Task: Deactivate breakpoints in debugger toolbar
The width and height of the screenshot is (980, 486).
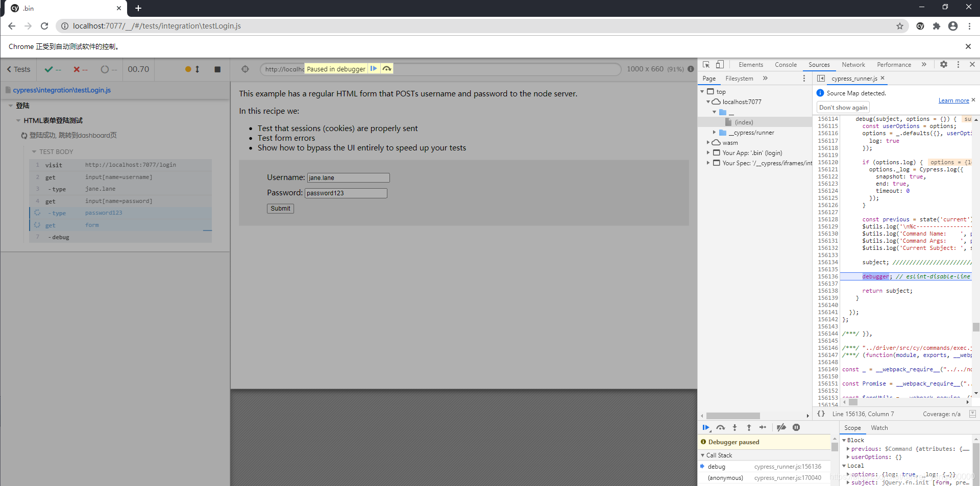Action: (x=781, y=428)
